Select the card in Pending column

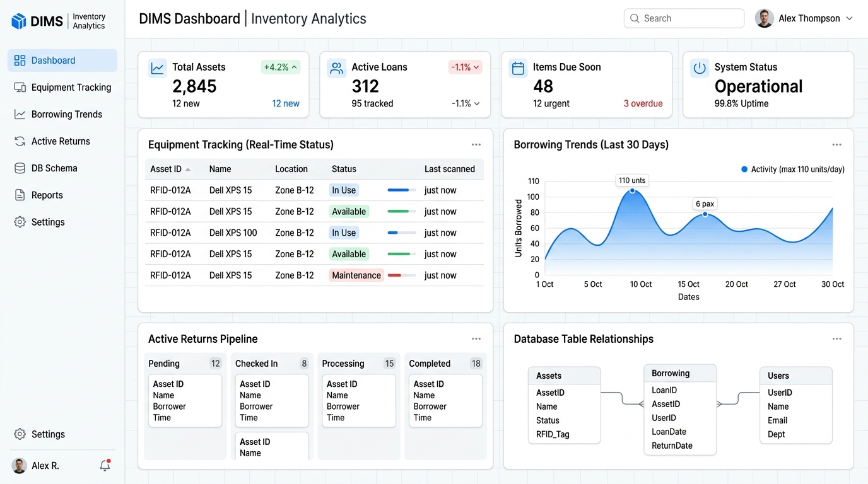(185, 401)
